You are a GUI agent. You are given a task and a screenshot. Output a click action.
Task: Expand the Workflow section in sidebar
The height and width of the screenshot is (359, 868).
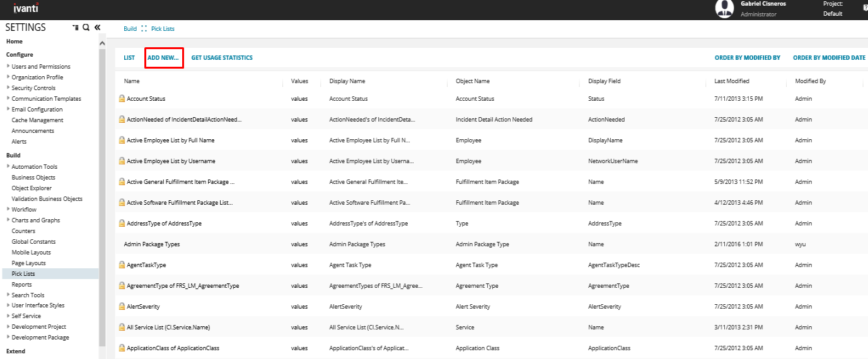(x=8, y=209)
